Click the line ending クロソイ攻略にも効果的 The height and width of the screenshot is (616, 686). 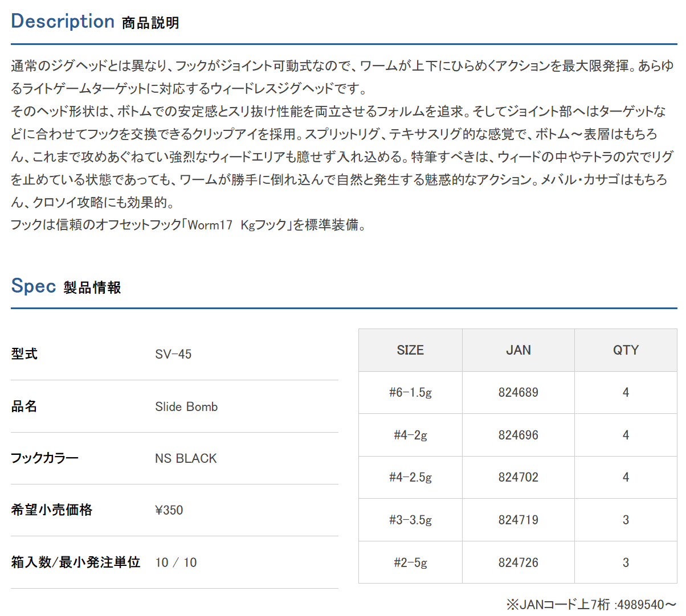pyautogui.click(x=93, y=202)
